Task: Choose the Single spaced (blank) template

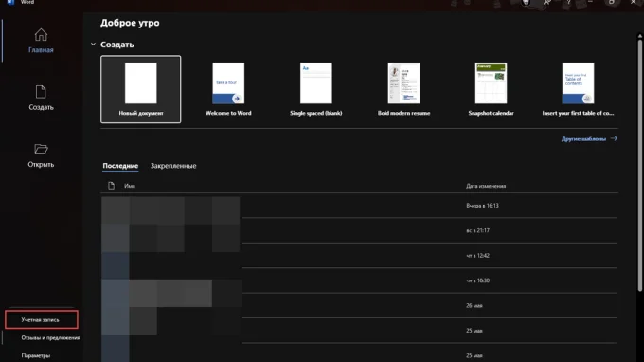Action: coord(315,89)
